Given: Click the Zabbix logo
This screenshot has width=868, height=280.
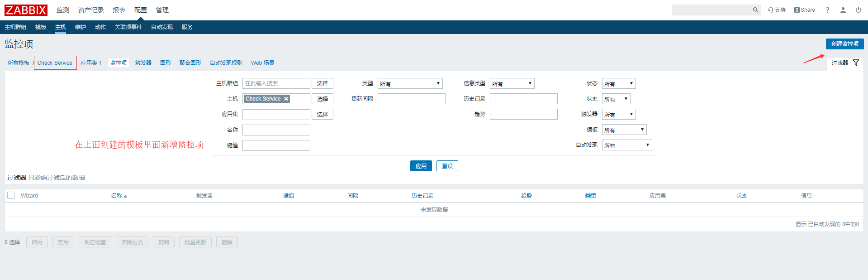Looking at the screenshot, I should click(x=26, y=10).
